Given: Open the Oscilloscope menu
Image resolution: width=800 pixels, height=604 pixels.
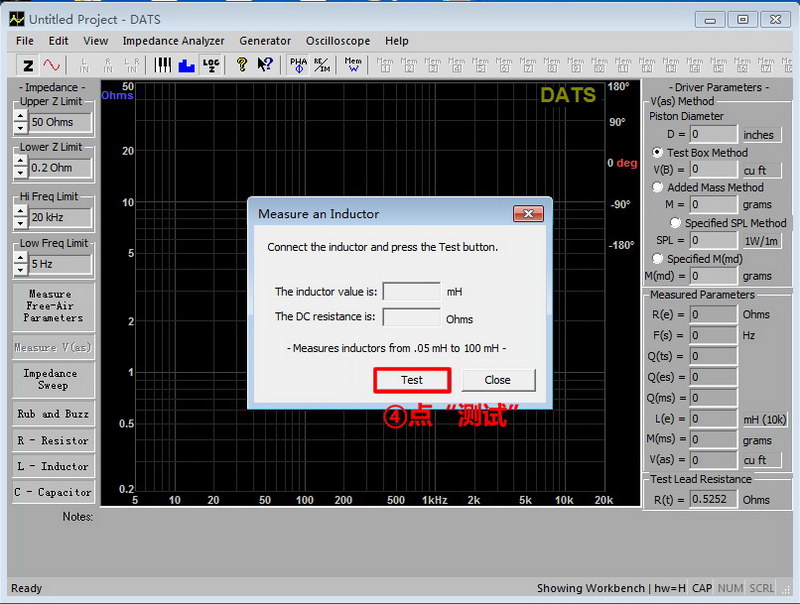Looking at the screenshot, I should [x=337, y=41].
